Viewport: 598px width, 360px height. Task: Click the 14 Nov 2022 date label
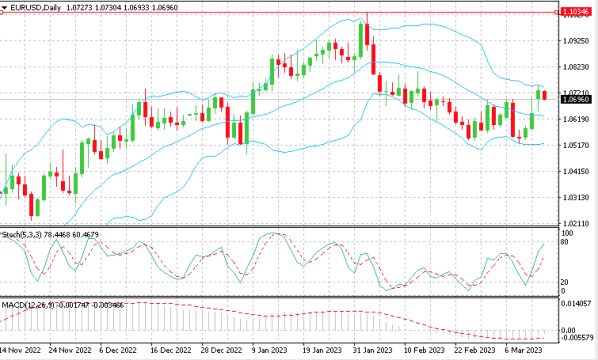tap(20, 350)
